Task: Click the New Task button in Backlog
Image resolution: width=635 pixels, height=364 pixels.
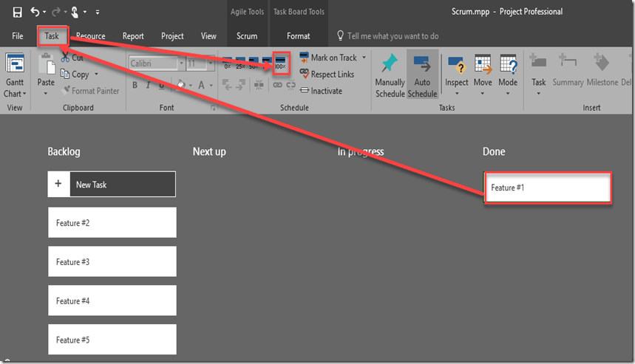Action: coord(112,185)
